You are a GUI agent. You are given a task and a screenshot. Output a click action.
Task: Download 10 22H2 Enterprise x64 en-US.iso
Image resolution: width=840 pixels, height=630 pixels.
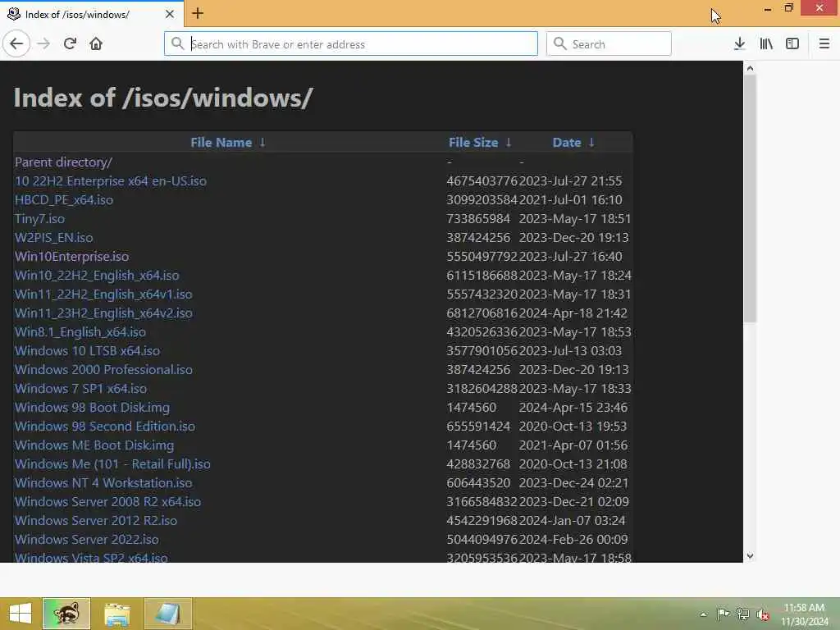coord(111,181)
